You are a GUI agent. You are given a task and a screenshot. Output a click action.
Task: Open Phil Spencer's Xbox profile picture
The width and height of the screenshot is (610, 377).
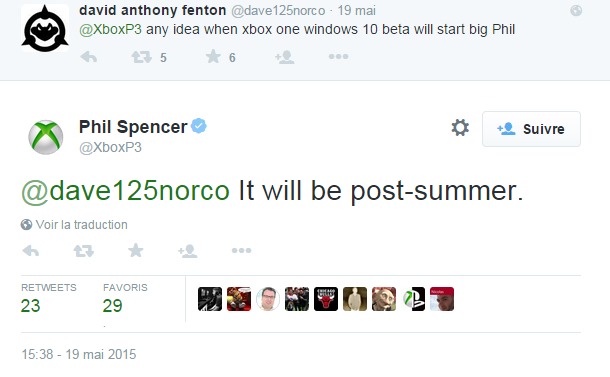(46, 137)
